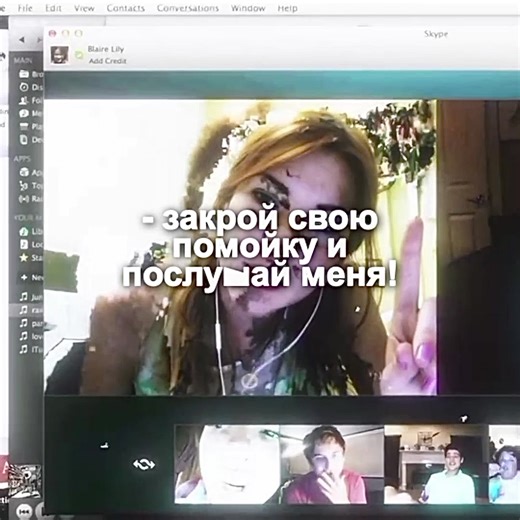Screen dimensions: 520x520
Task: Click the back arrow in the Spotify window
Action: pos(22,40)
